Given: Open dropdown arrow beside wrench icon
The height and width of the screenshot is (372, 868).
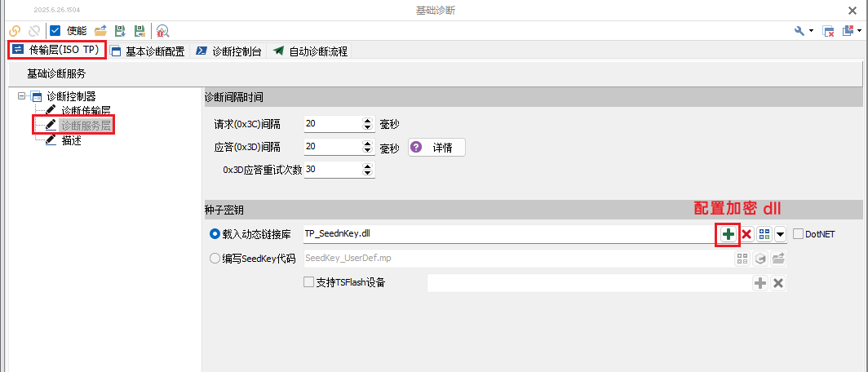Looking at the screenshot, I should tap(811, 31).
